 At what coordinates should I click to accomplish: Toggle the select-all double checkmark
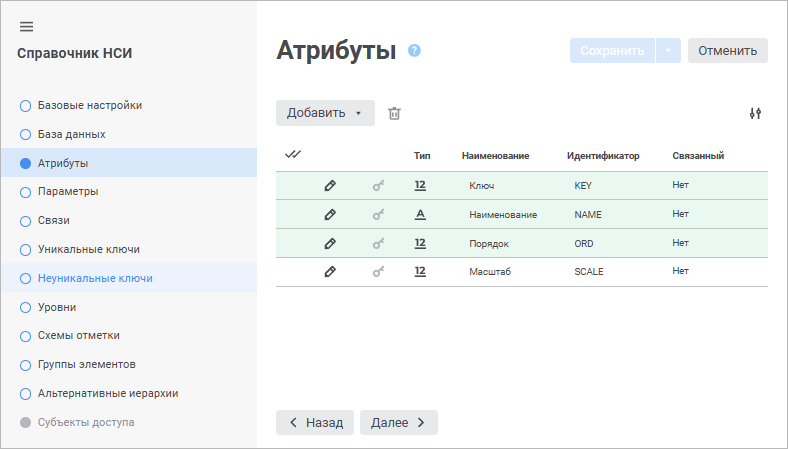pos(293,155)
